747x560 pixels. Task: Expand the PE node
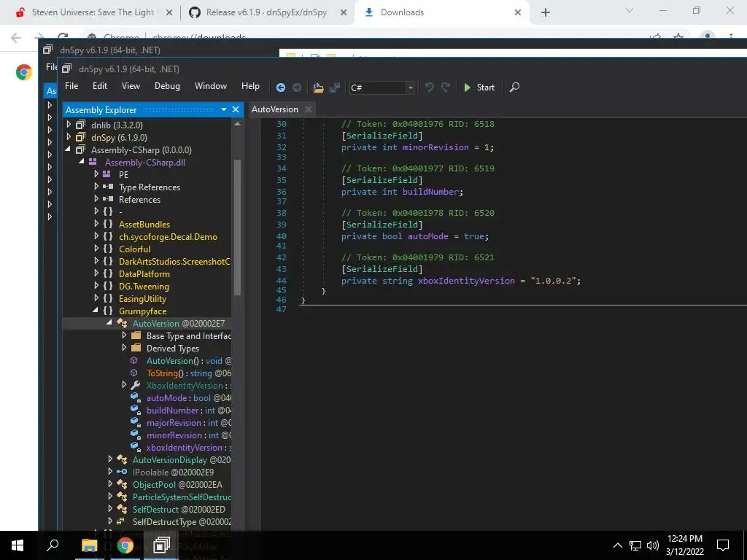(96, 174)
